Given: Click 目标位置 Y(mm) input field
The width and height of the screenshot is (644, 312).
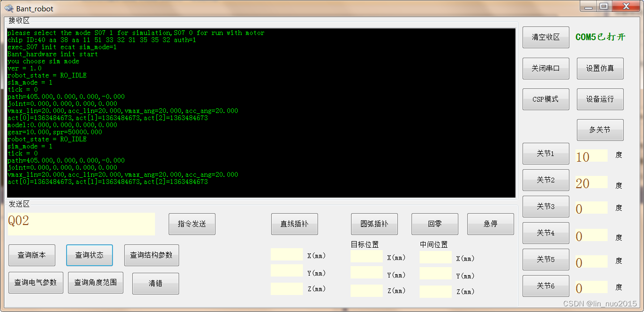Looking at the screenshot, I should [367, 273].
